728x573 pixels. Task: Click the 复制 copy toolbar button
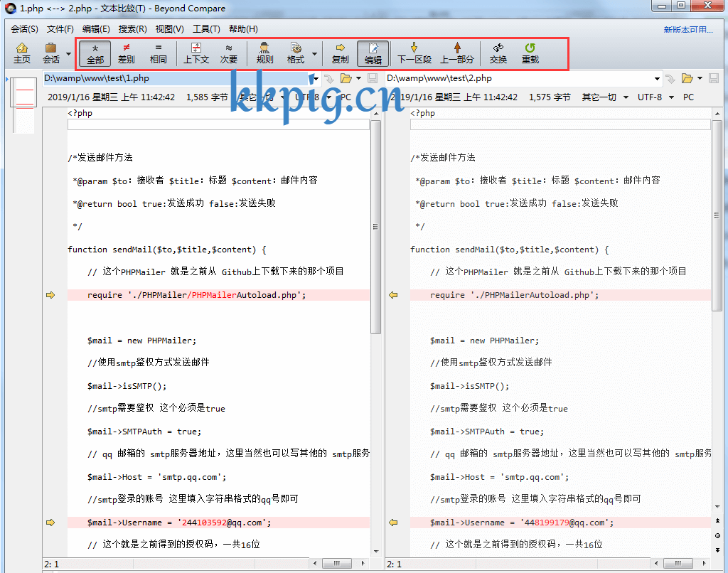(x=341, y=53)
